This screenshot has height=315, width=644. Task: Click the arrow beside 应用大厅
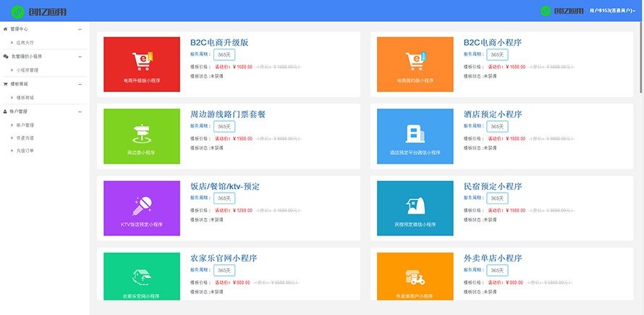coord(12,42)
